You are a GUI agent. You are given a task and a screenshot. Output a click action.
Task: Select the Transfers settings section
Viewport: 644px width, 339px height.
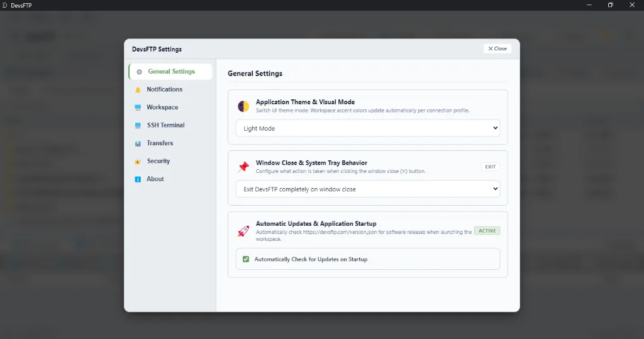[x=170, y=143]
